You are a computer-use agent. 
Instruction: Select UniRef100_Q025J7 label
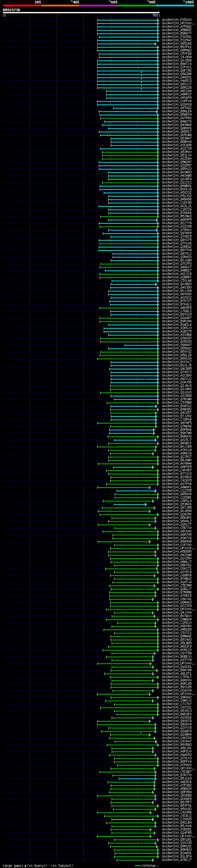tap(177, 440)
